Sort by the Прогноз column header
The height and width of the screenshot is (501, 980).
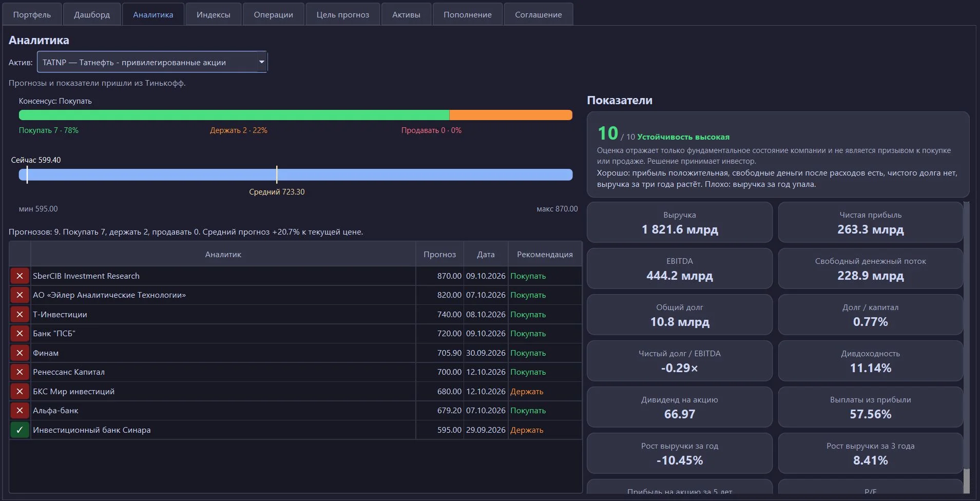point(439,254)
